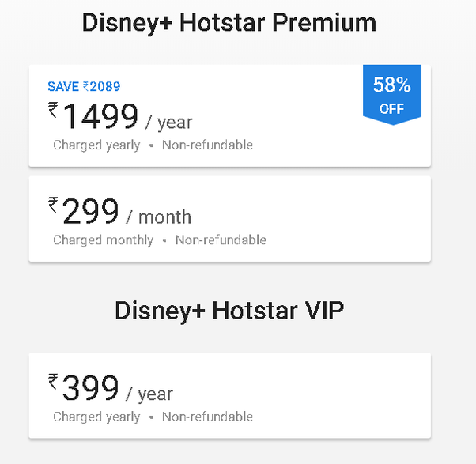Click the Disney+ Hotstar VIP heading
Viewport: 476px width, 464px height.
click(229, 310)
